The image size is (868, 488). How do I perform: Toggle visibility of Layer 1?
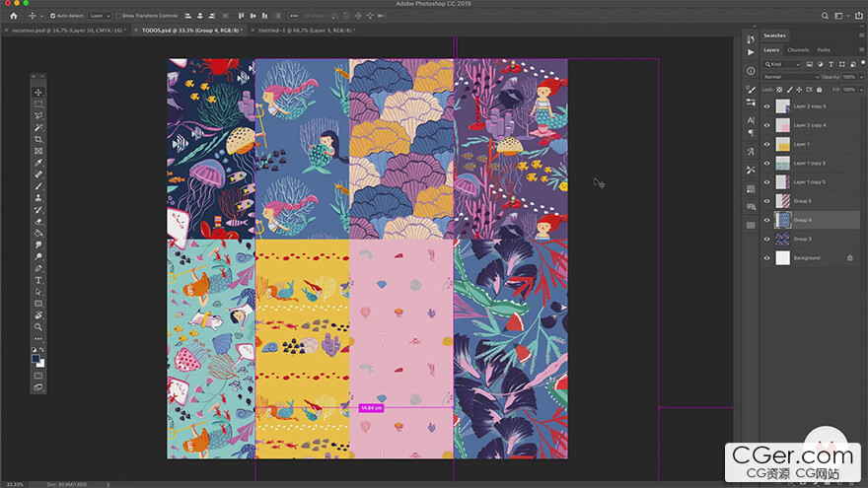pos(767,144)
